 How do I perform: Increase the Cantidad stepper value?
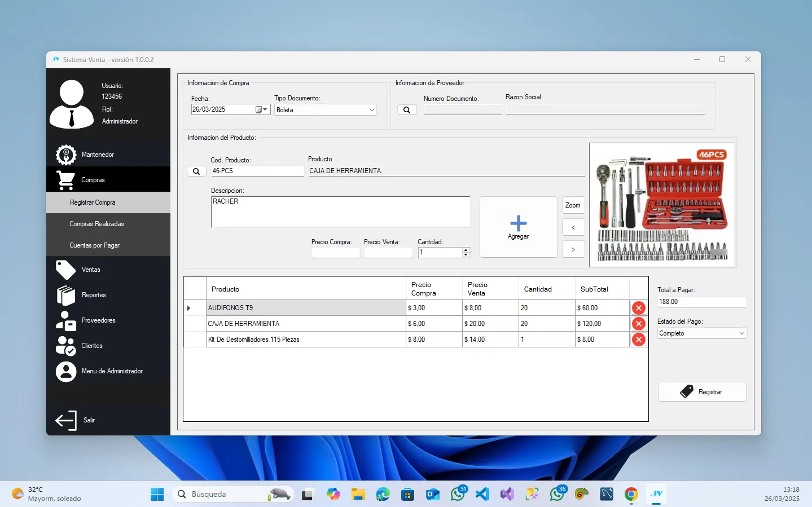[x=466, y=250]
